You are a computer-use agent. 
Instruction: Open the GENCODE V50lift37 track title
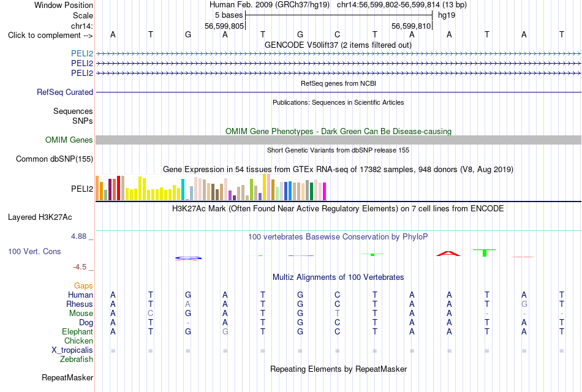pyautogui.click(x=338, y=45)
